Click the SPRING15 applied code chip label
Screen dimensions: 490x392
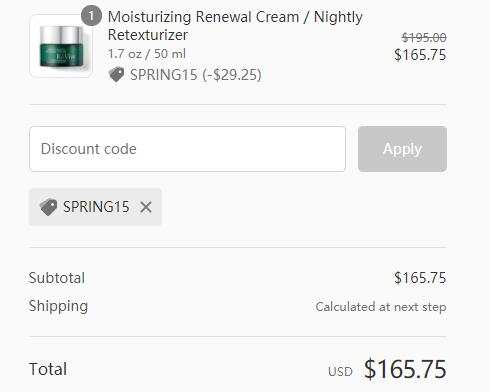[x=96, y=207]
